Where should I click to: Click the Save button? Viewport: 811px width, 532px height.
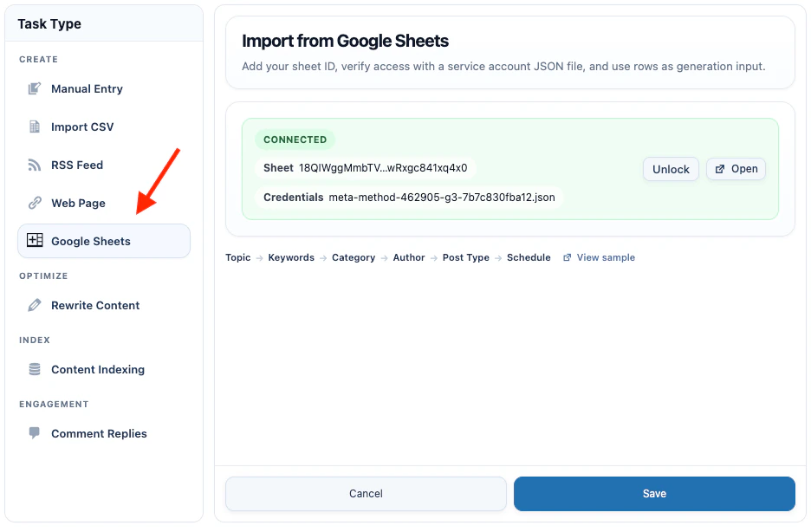[x=654, y=494]
